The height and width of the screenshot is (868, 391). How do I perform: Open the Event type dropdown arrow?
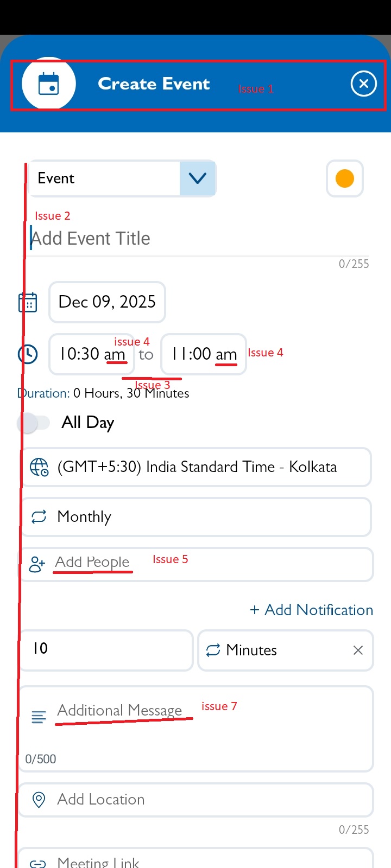tap(197, 178)
